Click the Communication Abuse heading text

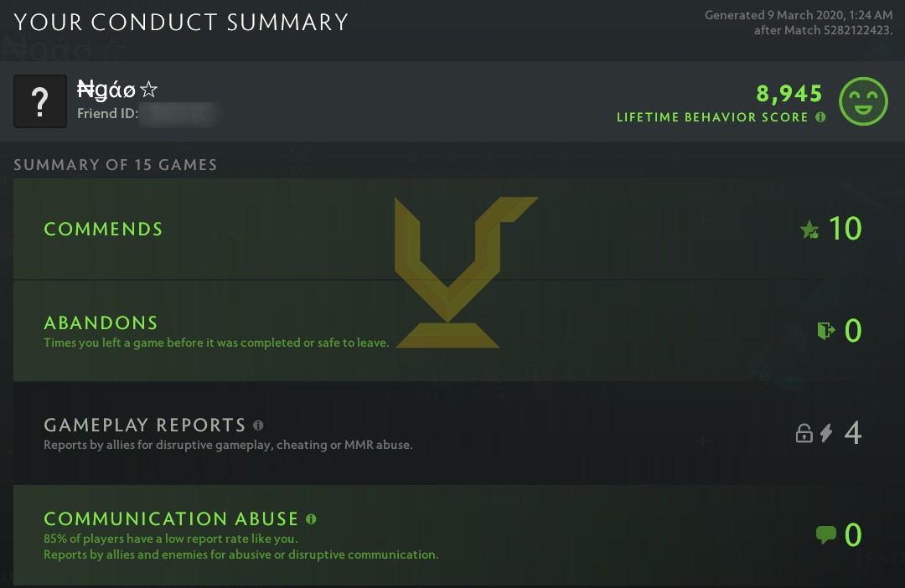tap(171, 519)
